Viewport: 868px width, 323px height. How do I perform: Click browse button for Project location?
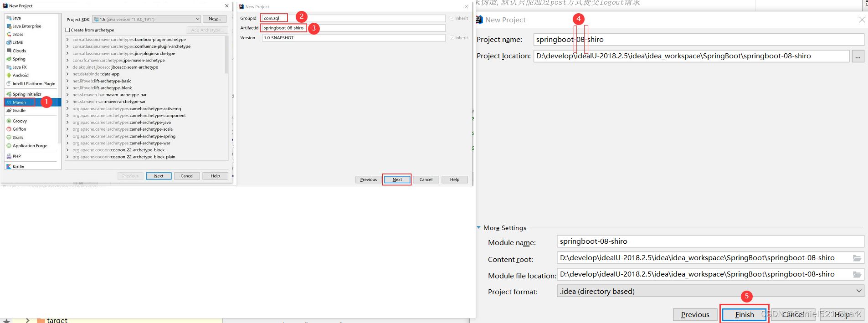[858, 56]
